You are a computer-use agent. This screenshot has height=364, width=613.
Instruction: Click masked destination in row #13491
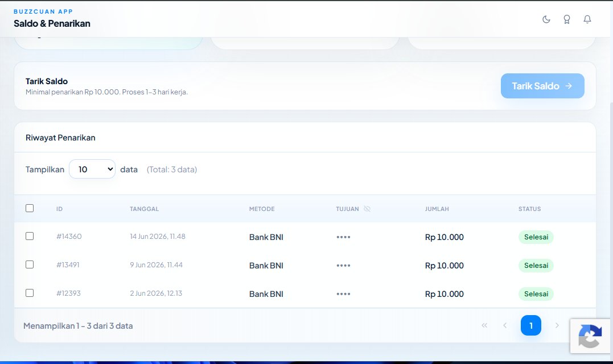pyautogui.click(x=343, y=266)
